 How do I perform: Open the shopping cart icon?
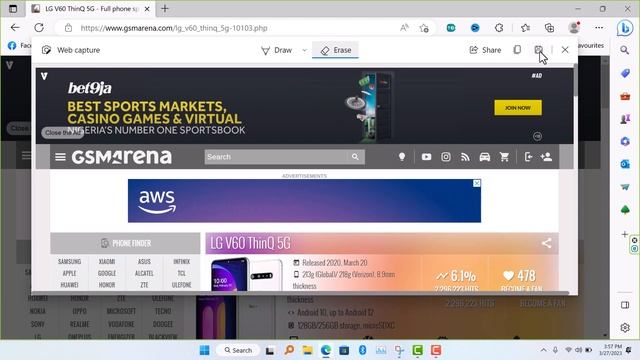[x=504, y=157]
